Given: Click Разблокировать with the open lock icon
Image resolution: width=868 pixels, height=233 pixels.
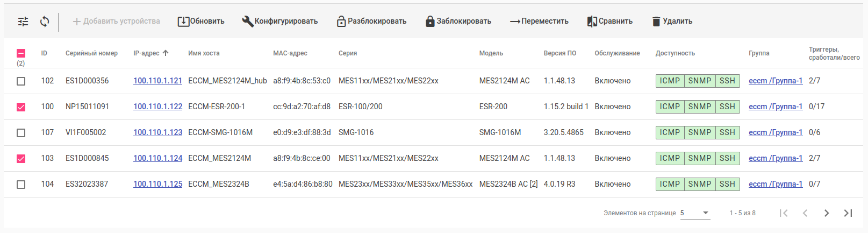Looking at the screenshot, I should click(x=371, y=22).
